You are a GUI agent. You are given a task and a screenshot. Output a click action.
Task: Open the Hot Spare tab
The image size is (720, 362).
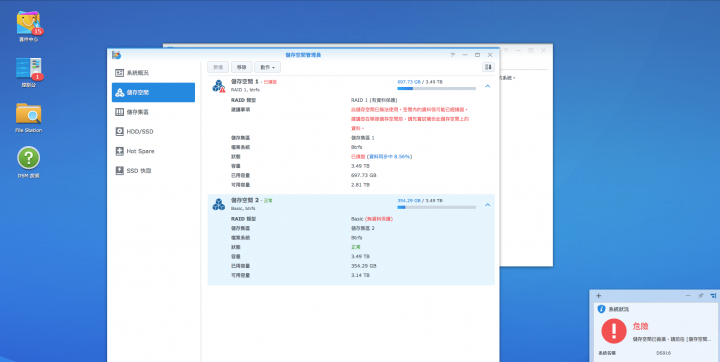click(153, 151)
